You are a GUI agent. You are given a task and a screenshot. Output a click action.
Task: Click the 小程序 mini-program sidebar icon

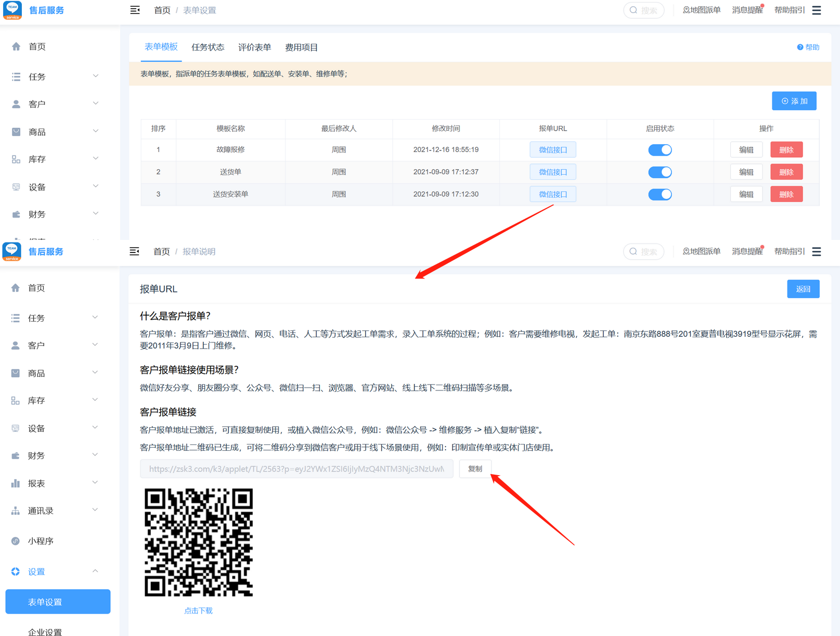[16, 541]
